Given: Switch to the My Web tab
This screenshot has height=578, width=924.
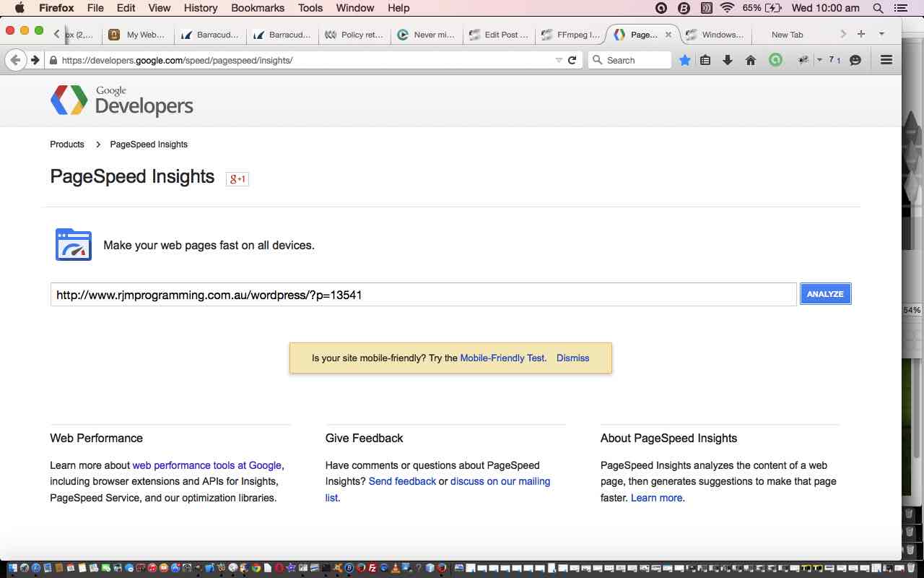Looking at the screenshot, I should click(139, 34).
